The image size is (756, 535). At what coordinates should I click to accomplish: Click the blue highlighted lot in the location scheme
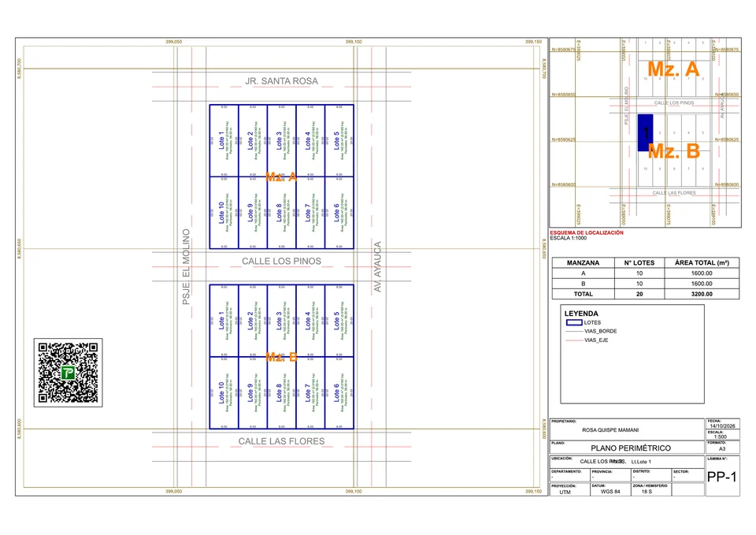coord(645,132)
